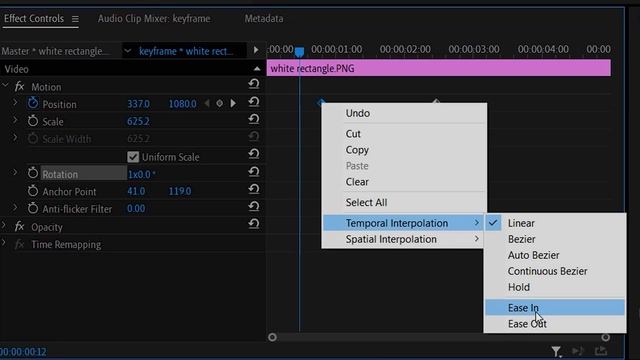Image resolution: width=640 pixels, height=360 pixels.
Task: Reset the Uniform Scale parameter
Action: (x=254, y=154)
